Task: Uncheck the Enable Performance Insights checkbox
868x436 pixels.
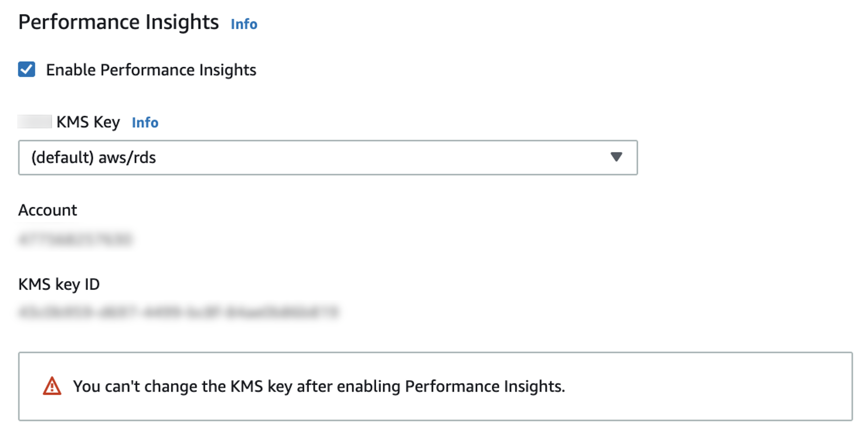Action: tap(27, 69)
